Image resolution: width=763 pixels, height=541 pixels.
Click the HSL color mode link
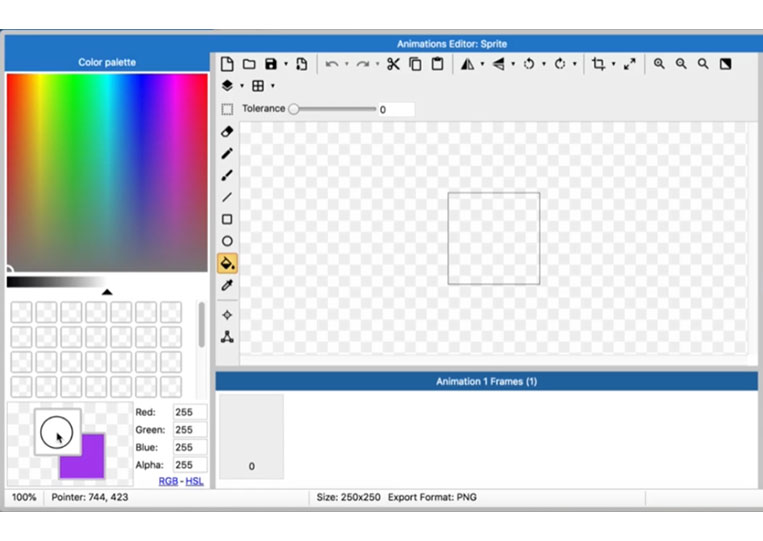[x=195, y=481]
